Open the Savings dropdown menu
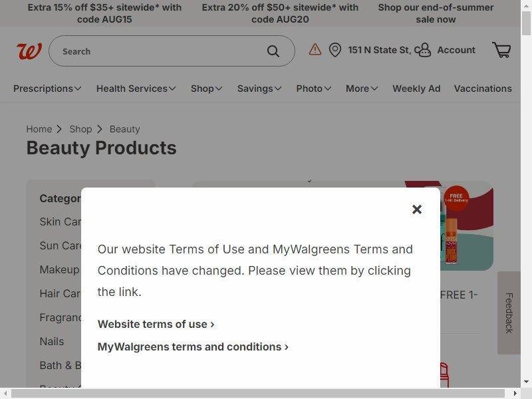The width and height of the screenshot is (532, 399). coord(259,88)
